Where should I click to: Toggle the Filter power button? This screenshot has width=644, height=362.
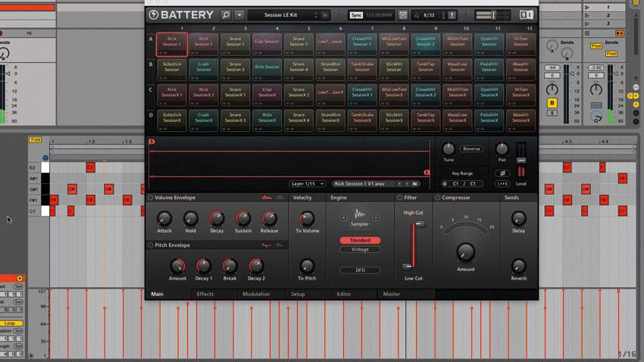[399, 198]
